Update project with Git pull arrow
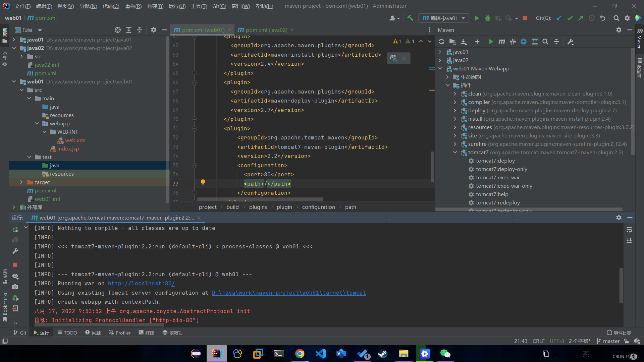 (559, 18)
